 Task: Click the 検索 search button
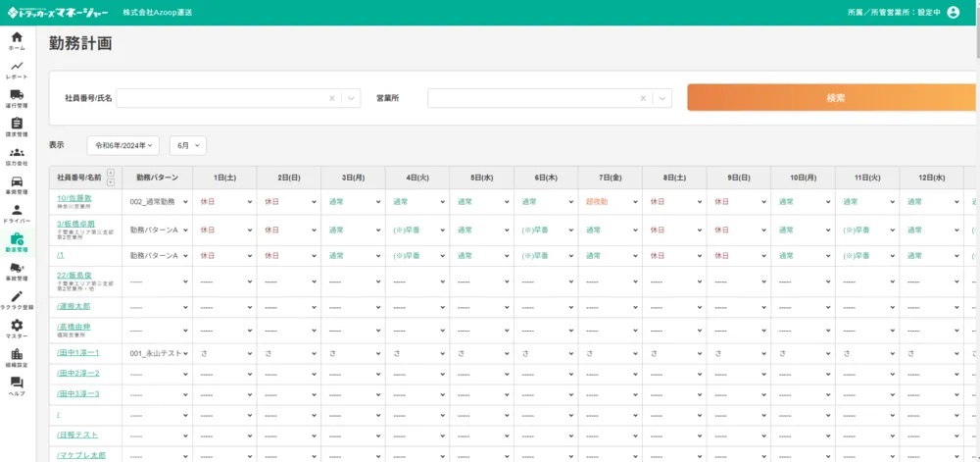tap(834, 97)
